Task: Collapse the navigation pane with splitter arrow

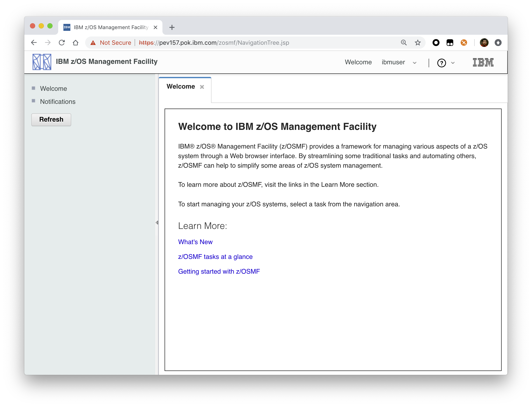Action: click(157, 222)
